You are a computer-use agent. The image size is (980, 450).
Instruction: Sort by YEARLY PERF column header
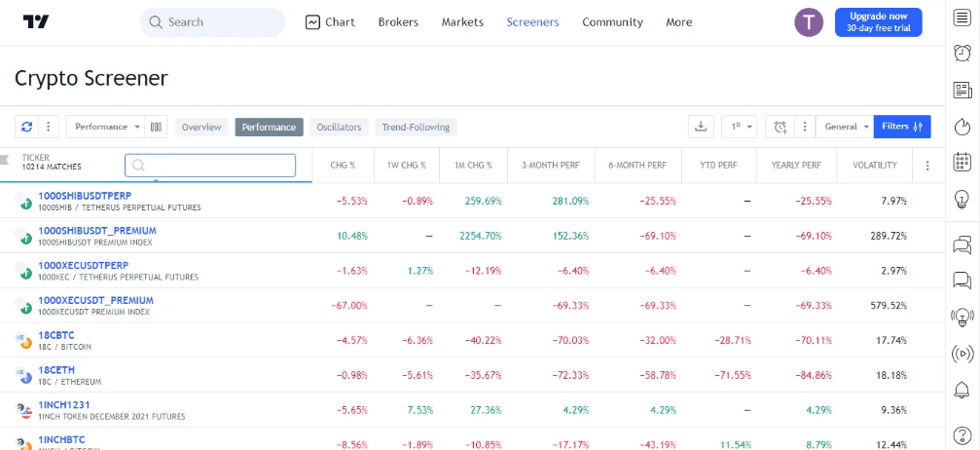pos(796,166)
